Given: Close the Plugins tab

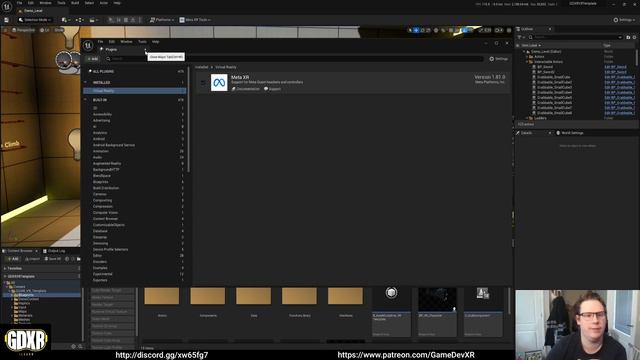Looking at the screenshot, I should tap(145, 49).
